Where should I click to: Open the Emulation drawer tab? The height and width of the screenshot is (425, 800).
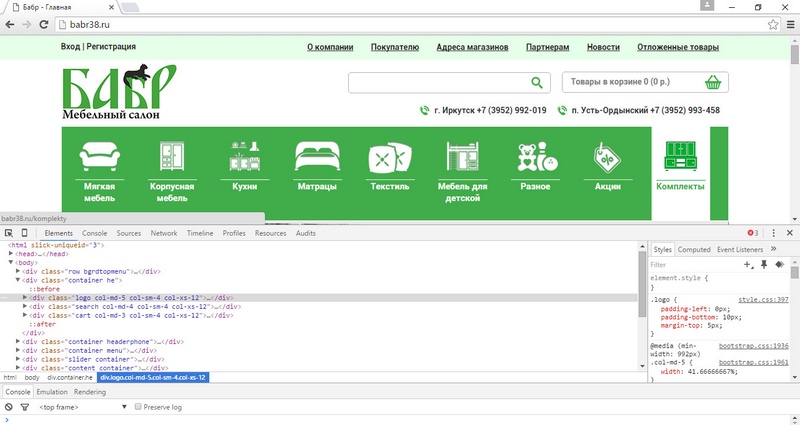pos(52,392)
